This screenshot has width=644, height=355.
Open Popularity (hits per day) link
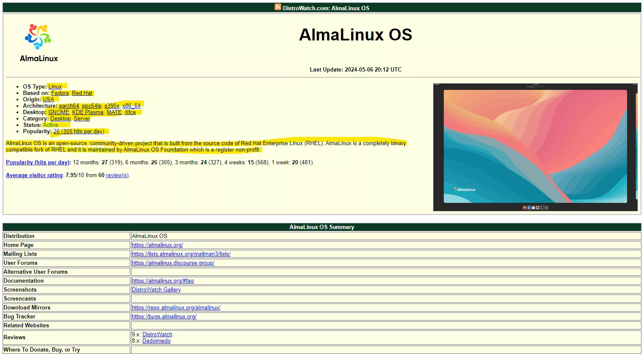coord(37,163)
